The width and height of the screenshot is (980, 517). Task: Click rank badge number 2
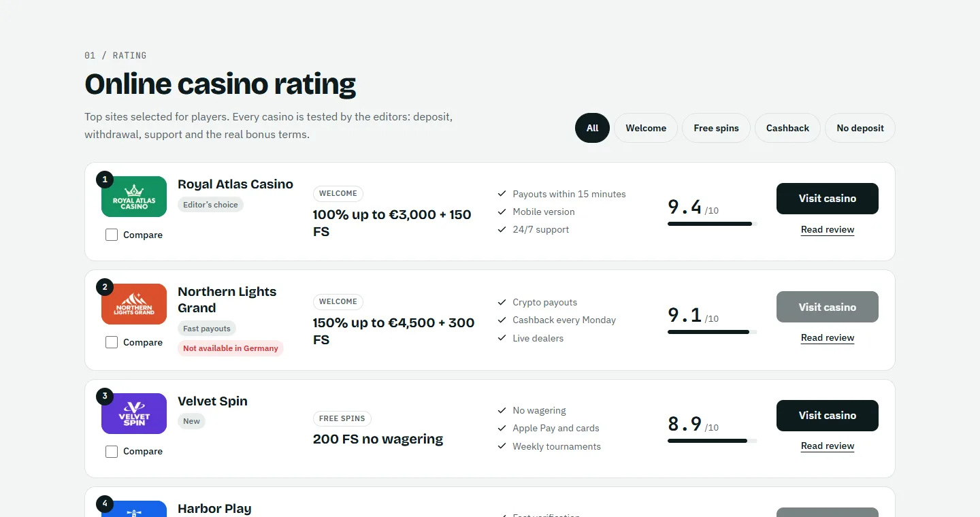pyautogui.click(x=105, y=287)
